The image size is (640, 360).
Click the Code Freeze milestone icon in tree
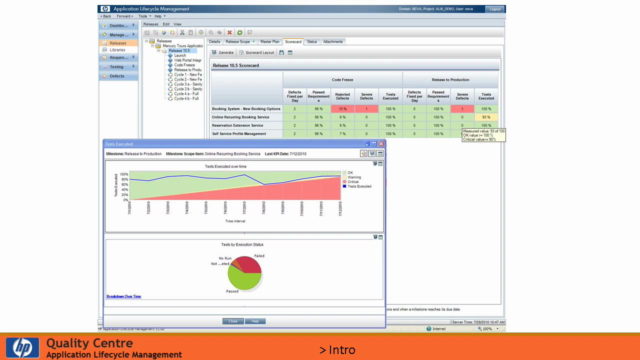click(170, 65)
